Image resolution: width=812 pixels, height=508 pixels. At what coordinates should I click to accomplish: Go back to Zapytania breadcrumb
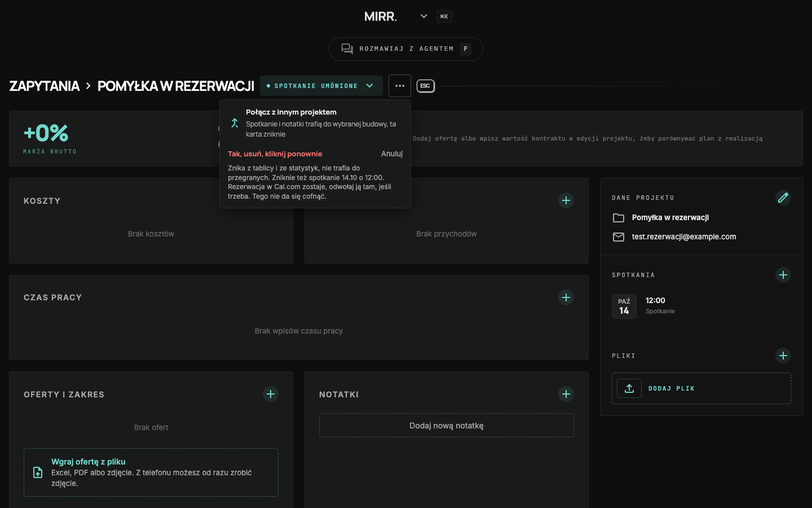click(45, 86)
